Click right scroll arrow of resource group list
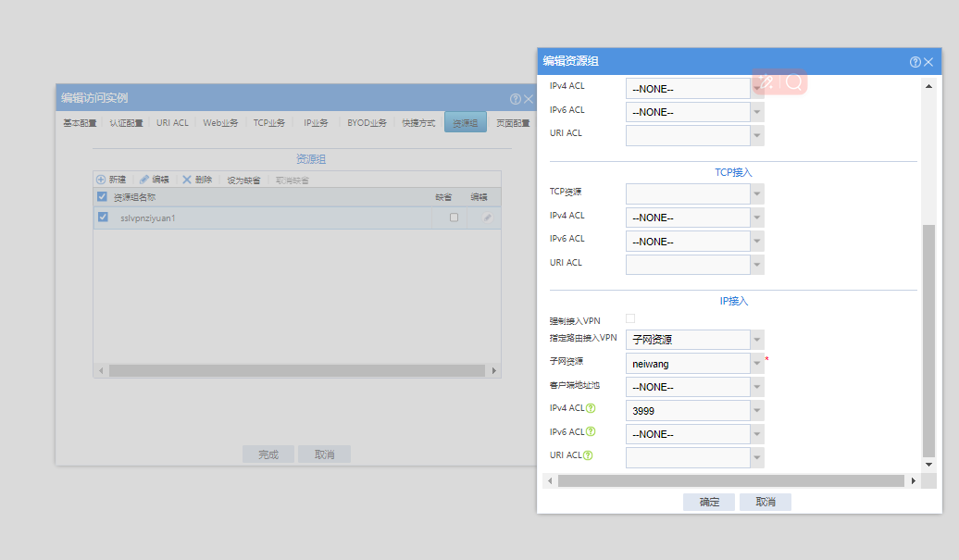Viewport: 959px width, 560px height. coord(493,371)
